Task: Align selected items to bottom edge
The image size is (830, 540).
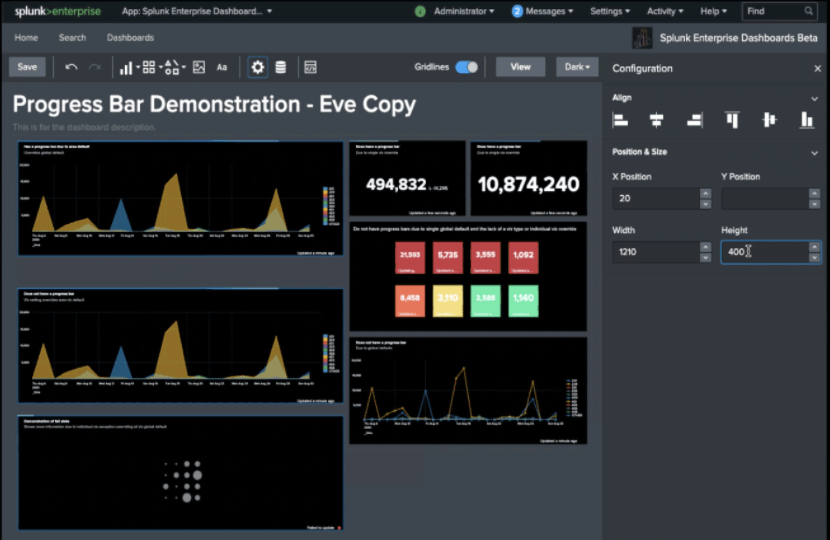Action: (806, 120)
